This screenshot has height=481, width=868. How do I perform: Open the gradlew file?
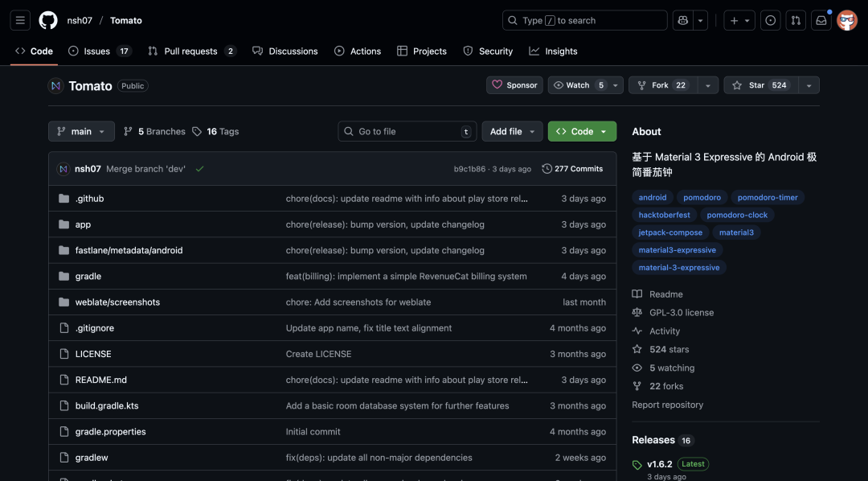[92, 458]
